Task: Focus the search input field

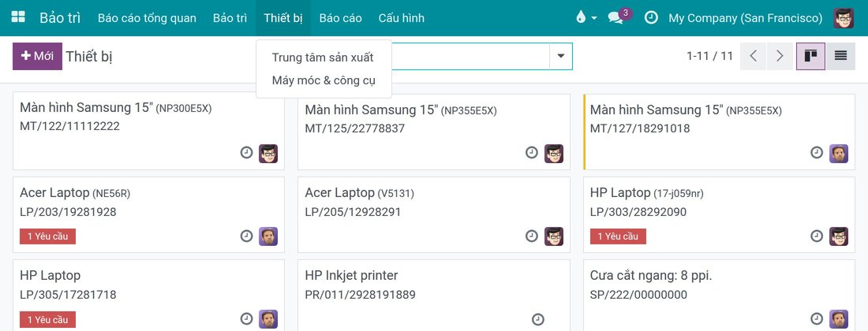Action: click(x=470, y=56)
